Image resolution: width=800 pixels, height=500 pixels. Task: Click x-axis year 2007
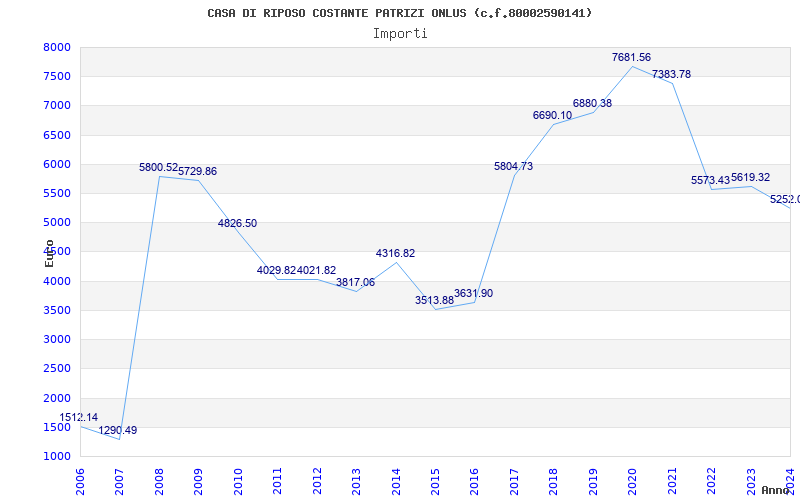(119, 483)
